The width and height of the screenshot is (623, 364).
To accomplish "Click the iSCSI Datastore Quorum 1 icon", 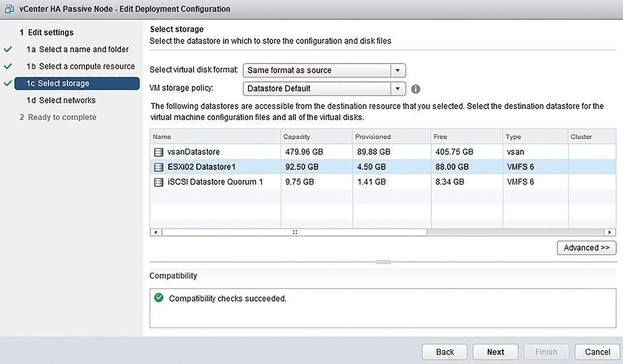I will click(x=158, y=182).
